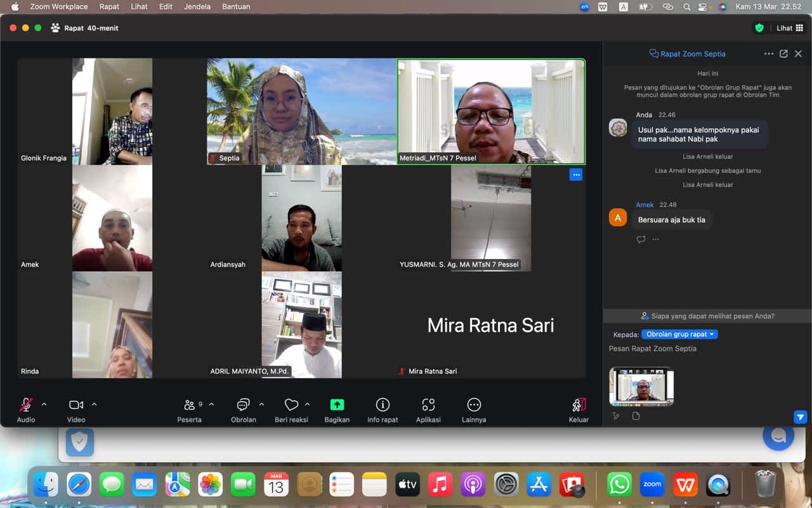Attach a file in chat
812x508 pixels.
point(636,416)
